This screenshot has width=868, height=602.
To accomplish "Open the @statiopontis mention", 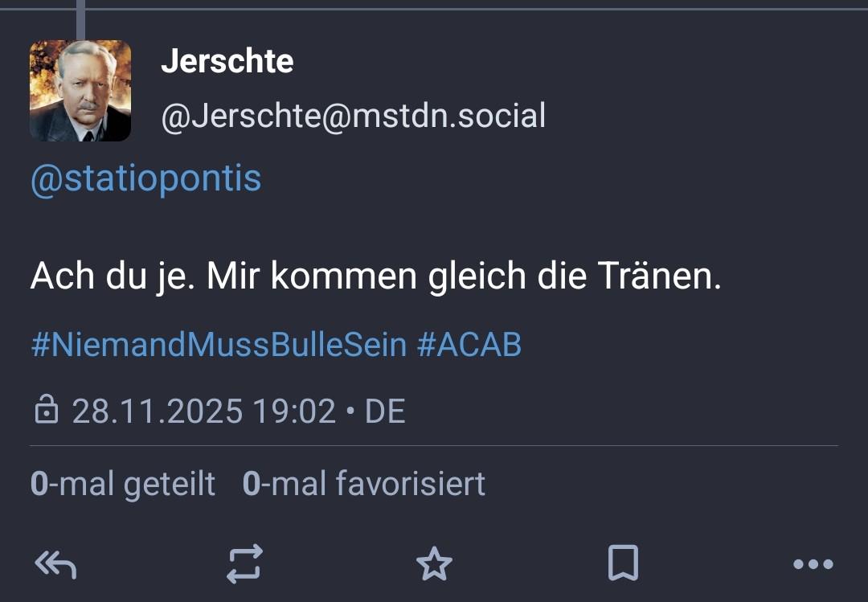I will coord(145,178).
